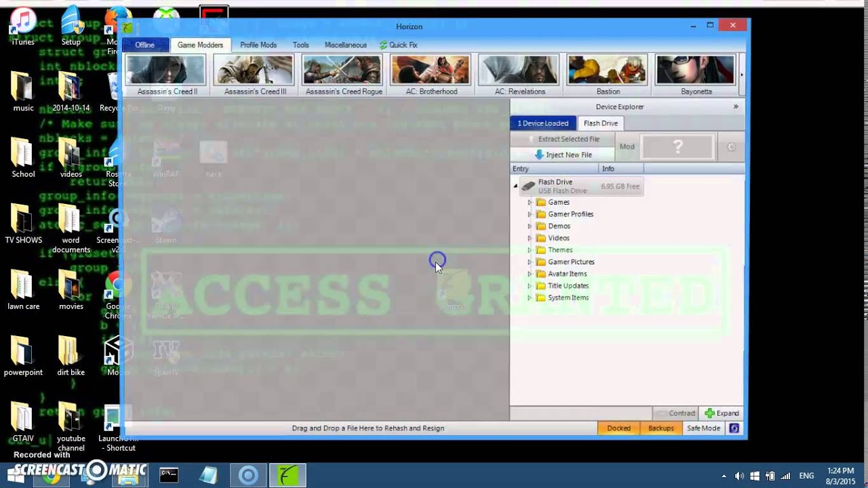Click Extract Selected File button

[563, 139]
